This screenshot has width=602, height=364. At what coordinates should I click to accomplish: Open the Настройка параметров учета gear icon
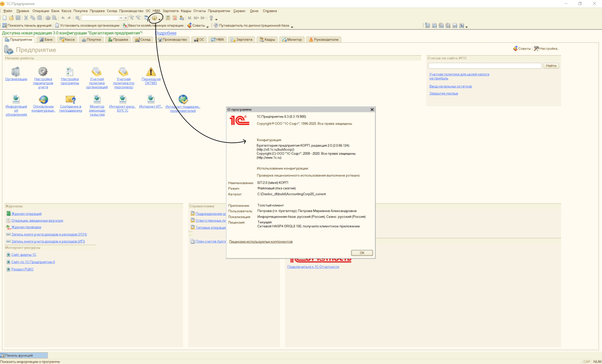[x=43, y=71]
